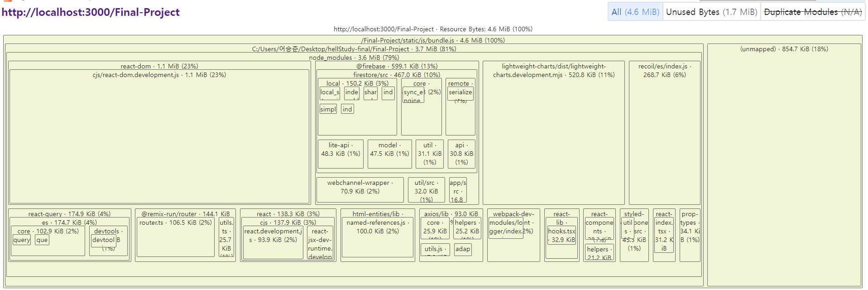Click the bundle.js 4.6 MiB header
The image size is (868, 290).
click(433, 40)
